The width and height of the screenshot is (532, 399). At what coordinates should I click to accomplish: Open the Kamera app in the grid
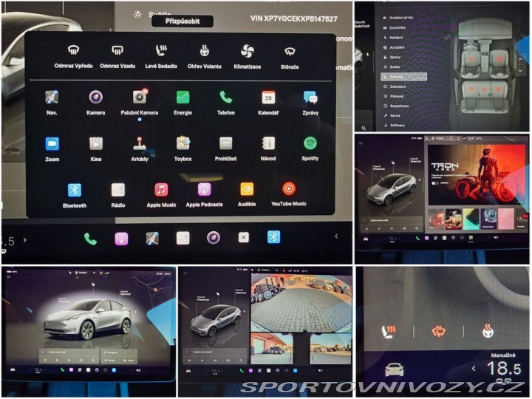pyautogui.click(x=95, y=98)
